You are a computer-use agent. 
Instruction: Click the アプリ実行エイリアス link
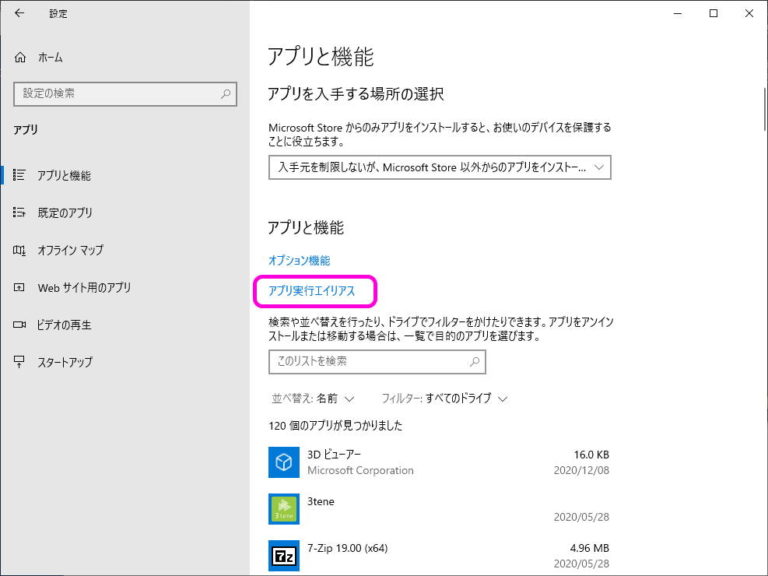[312, 291]
